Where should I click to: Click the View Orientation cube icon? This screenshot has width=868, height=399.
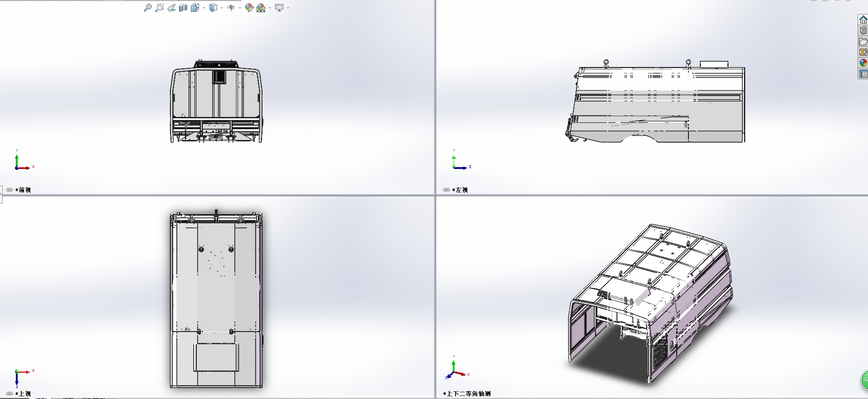(195, 8)
